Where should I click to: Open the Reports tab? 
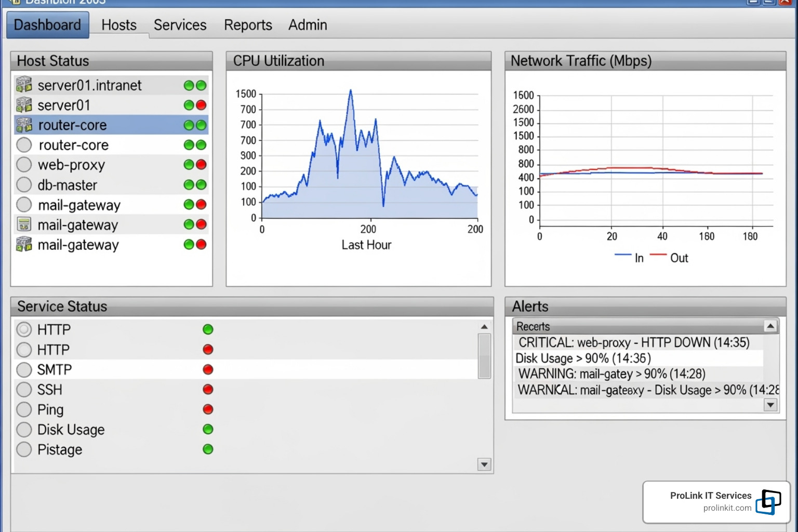coord(248,25)
